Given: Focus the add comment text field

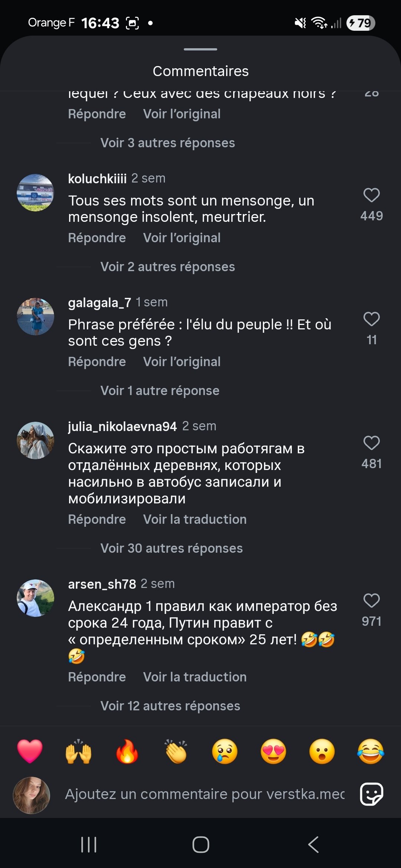Looking at the screenshot, I should [205, 794].
